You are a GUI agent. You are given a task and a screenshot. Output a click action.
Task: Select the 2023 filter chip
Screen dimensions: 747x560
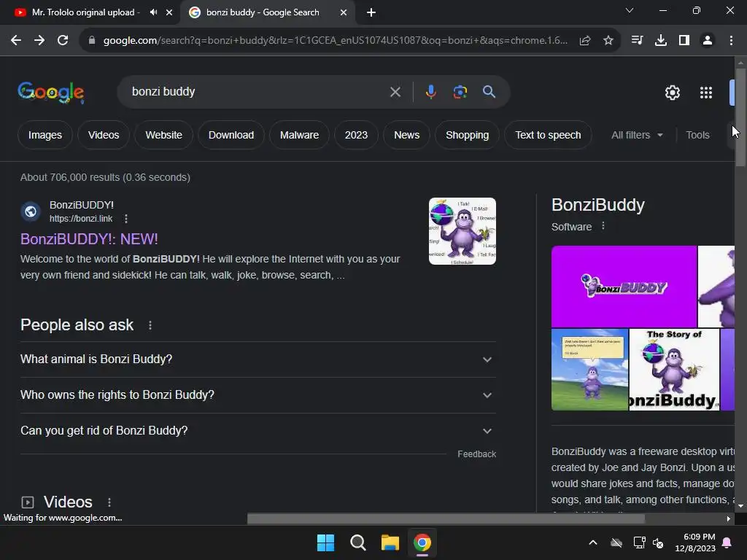(x=356, y=135)
